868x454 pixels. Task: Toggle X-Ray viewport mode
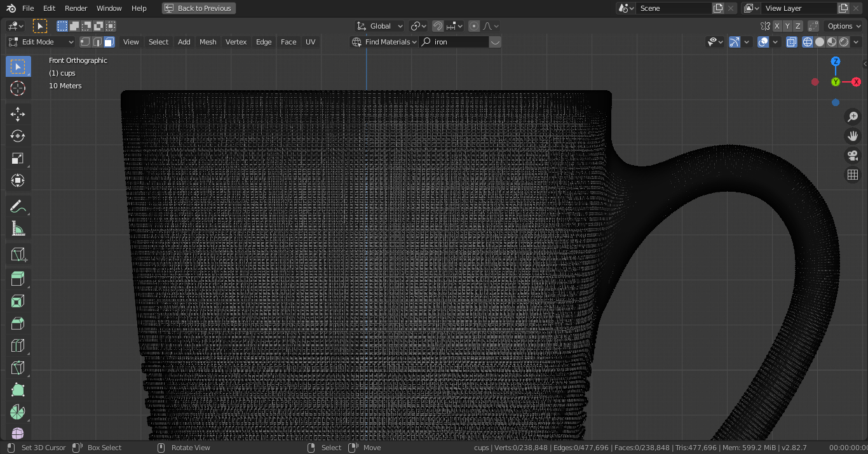(x=791, y=42)
